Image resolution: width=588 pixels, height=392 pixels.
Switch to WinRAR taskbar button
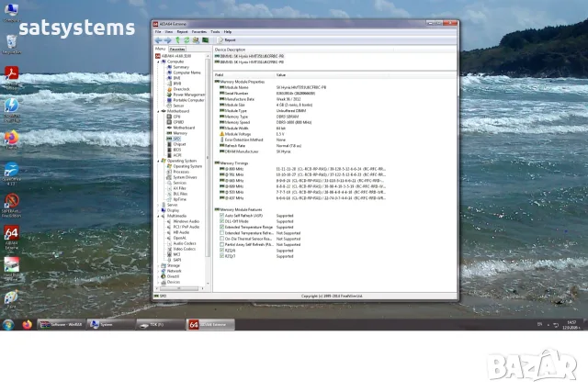[x=62, y=325]
